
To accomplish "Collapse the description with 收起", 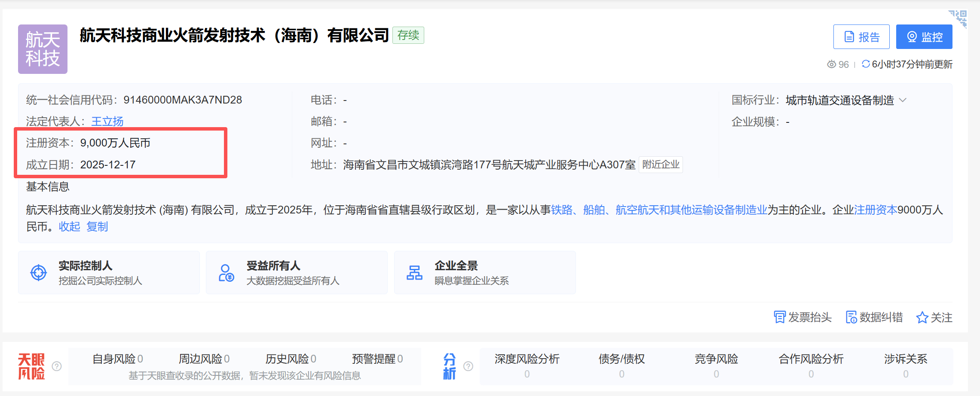I will pyautogui.click(x=70, y=226).
